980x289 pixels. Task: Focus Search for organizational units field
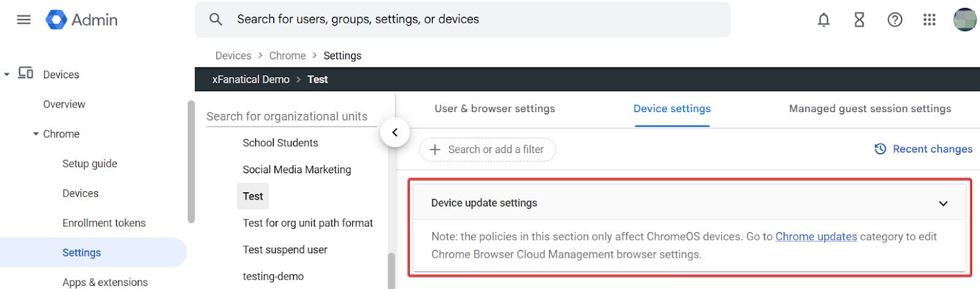292,116
